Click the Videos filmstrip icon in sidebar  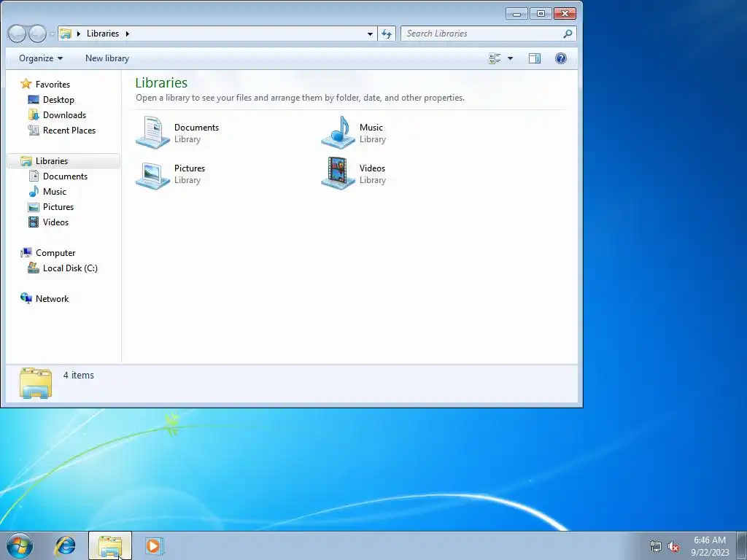point(34,222)
